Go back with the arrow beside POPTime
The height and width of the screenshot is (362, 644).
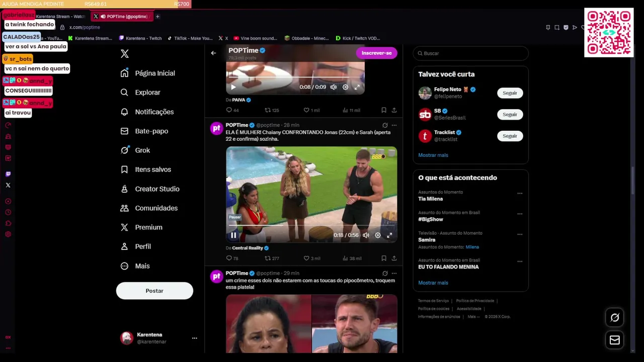click(213, 53)
